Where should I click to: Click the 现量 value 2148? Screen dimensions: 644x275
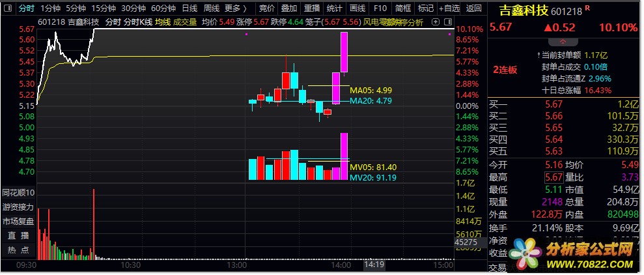(x=552, y=202)
